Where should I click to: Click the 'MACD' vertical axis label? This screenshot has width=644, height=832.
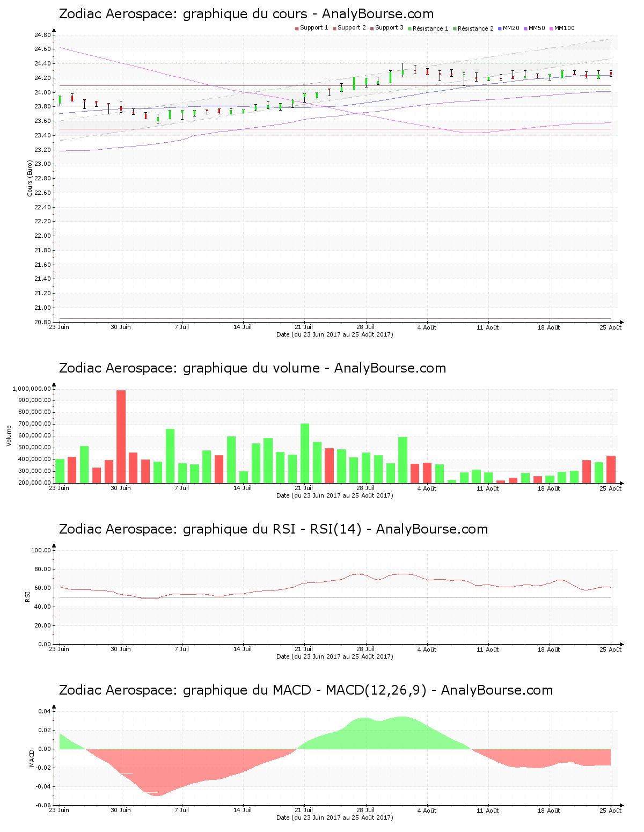click(x=32, y=757)
